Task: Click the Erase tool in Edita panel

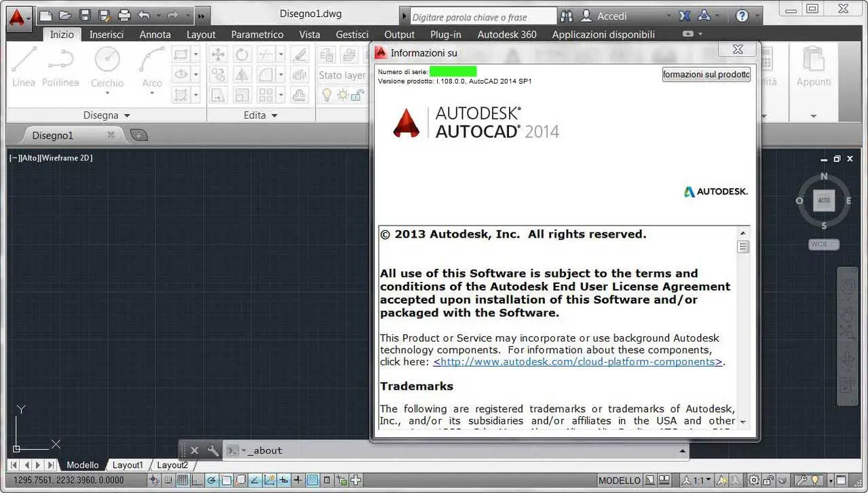Action: coord(299,55)
